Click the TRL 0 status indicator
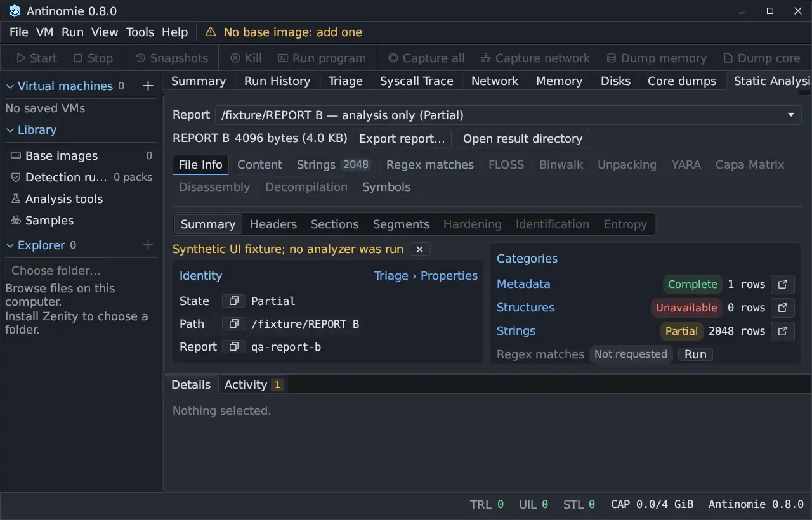Image resolution: width=812 pixels, height=520 pixels. point(487,505)
